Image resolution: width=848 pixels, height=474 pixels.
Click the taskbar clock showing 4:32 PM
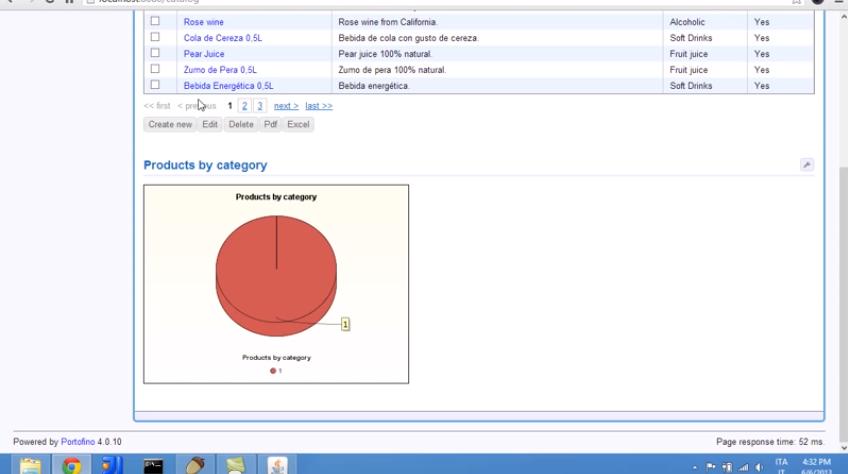pos(816,463)
